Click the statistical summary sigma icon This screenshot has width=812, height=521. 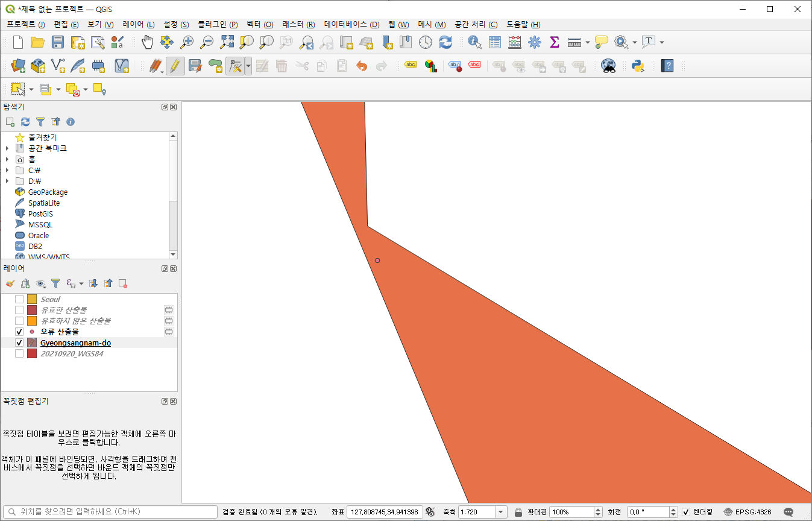(555, 42)
